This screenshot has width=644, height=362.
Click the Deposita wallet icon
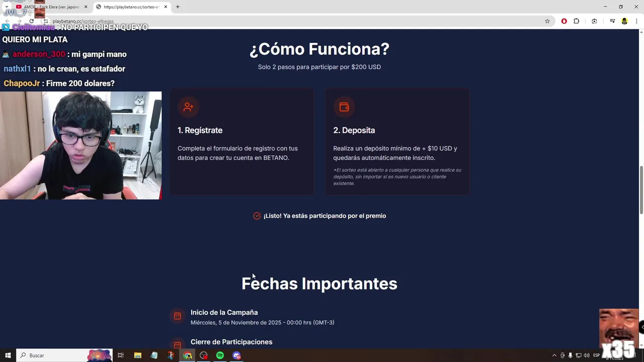(x=344, y=107)
